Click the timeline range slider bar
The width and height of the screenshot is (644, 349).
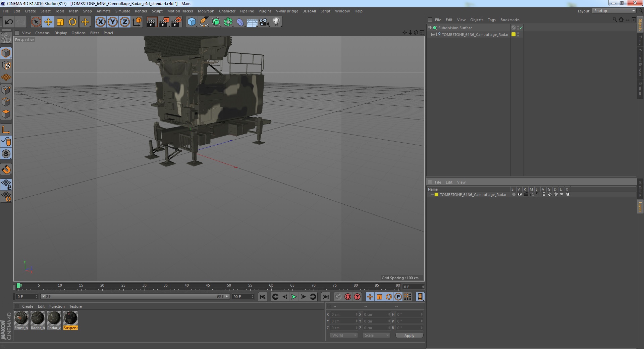pos(135,296)
